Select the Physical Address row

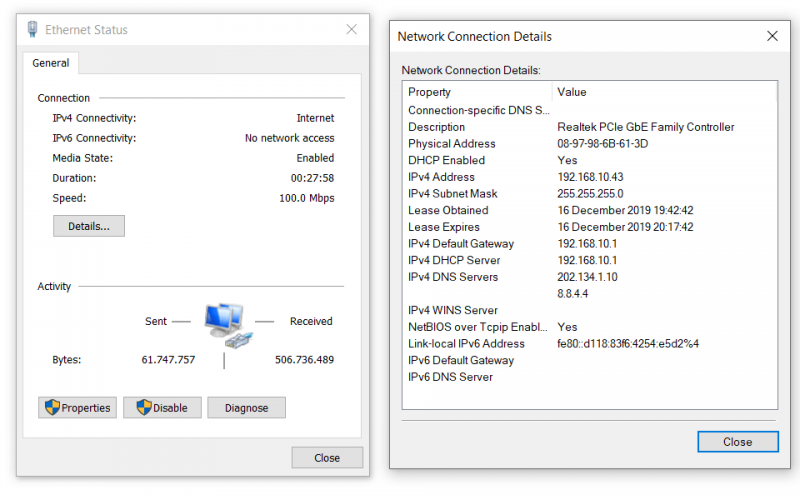pyautogui.click(x=589, y=144)
